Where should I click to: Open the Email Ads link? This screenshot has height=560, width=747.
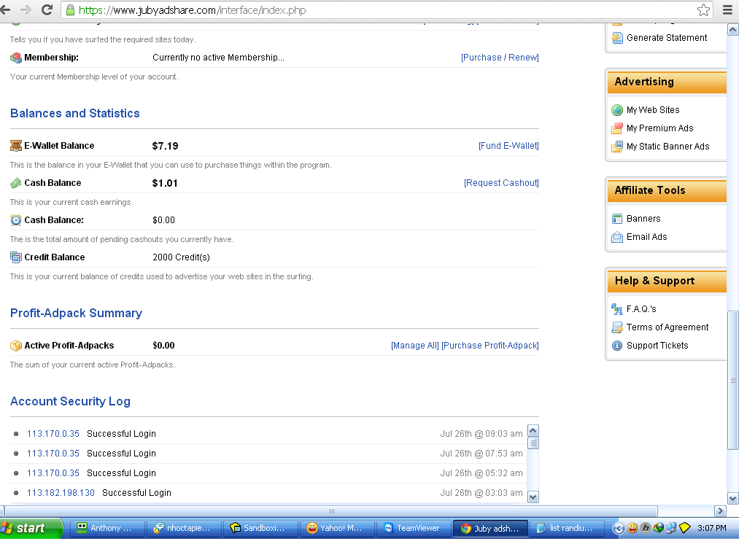click(646, 237)
